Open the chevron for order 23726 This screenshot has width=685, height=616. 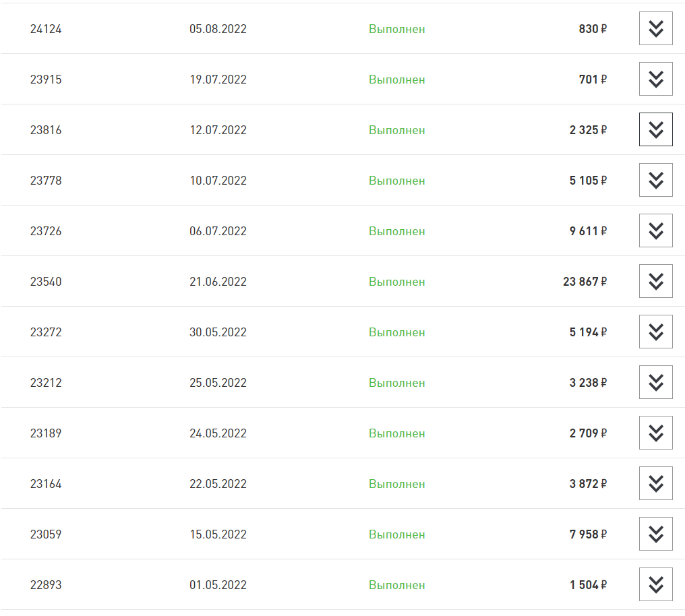click(655, 231)
